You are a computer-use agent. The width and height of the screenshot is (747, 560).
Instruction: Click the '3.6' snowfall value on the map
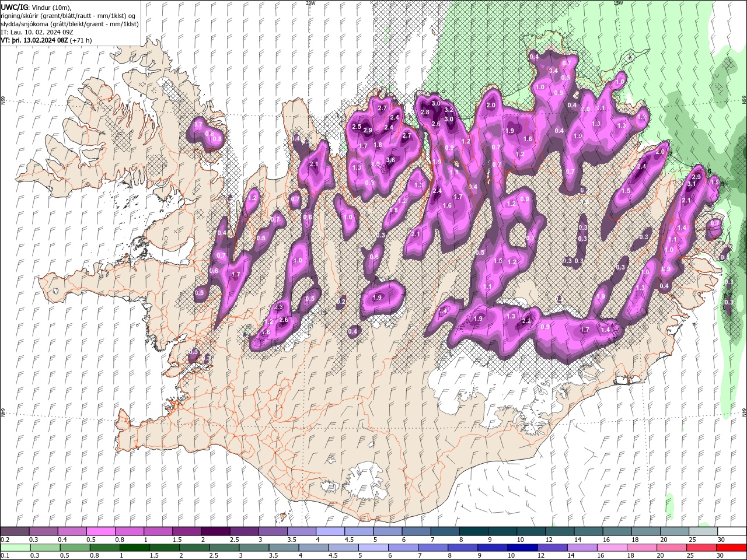point(390,160)
